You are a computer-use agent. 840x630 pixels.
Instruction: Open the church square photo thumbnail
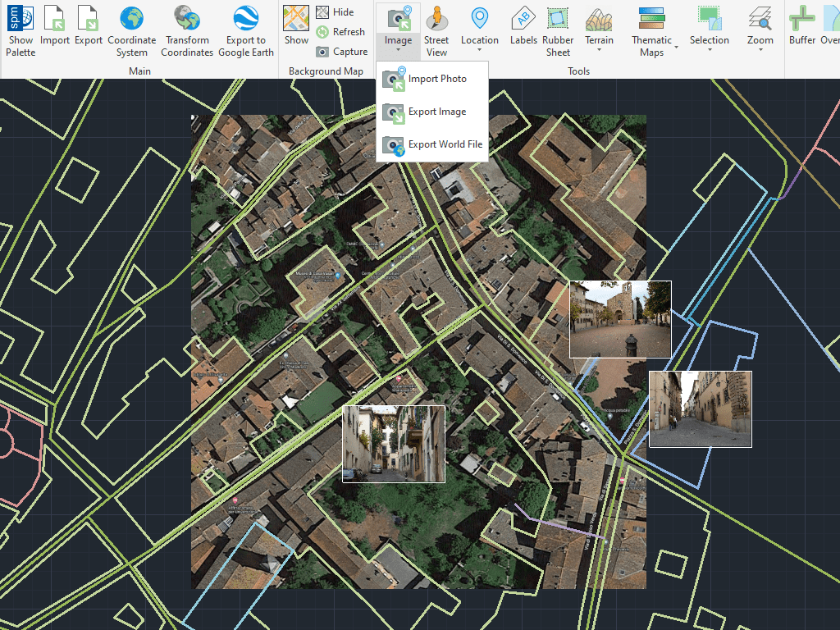coord(620,319)
